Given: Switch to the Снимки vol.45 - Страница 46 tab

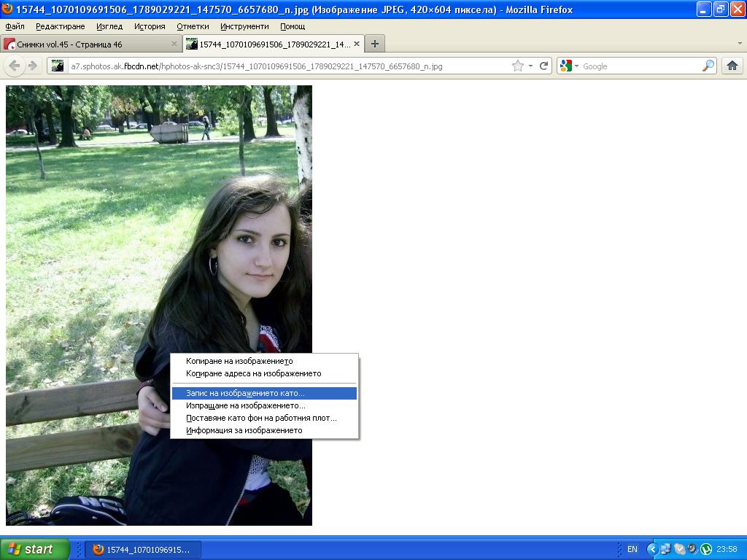Looking at the screenshot, I should point(90,44).
